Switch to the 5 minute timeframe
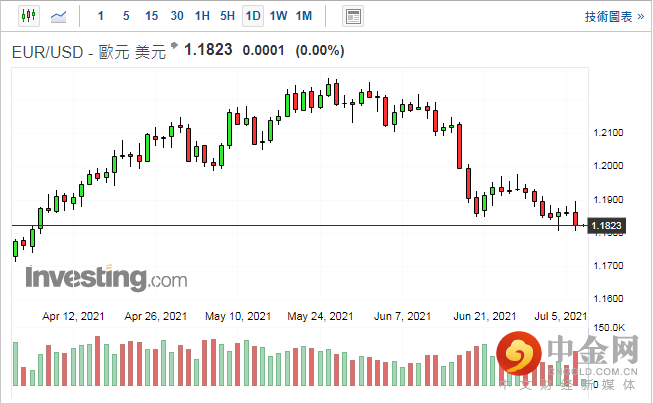This screenshot has height=403, width=653. (x=125, y=16)
